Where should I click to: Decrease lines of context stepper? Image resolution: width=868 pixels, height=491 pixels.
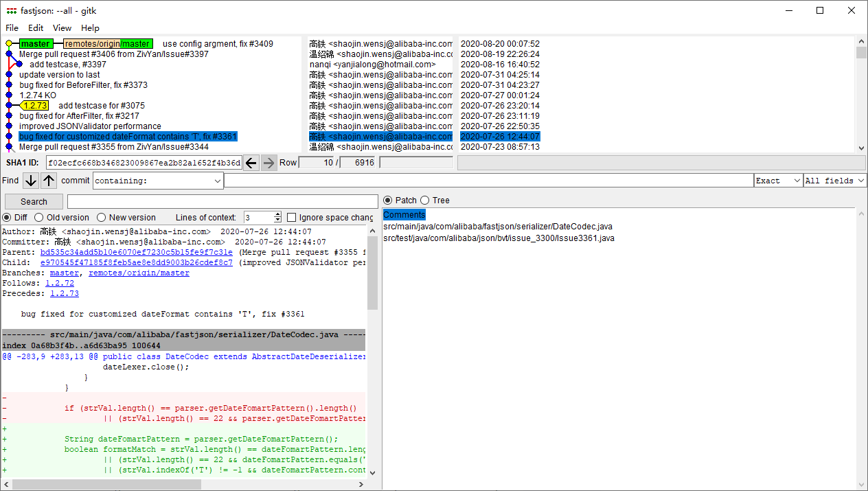tap(277, 220)
